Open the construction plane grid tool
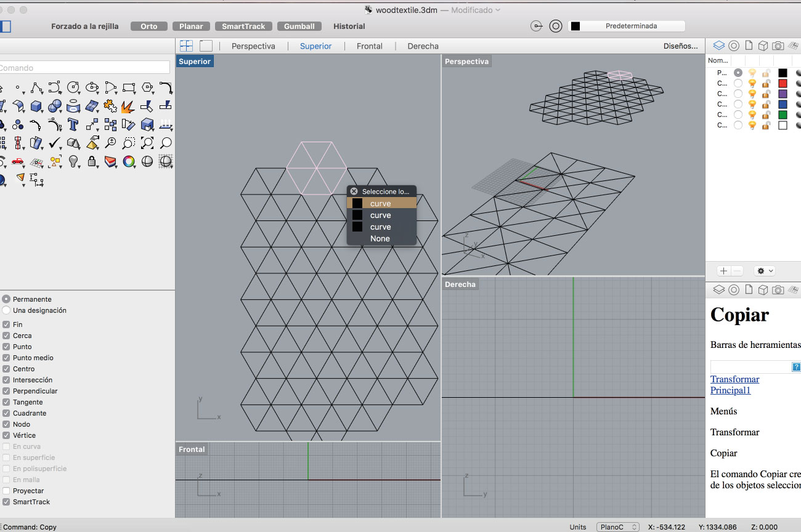Screen dimensions: 801x532 (36, 162)
